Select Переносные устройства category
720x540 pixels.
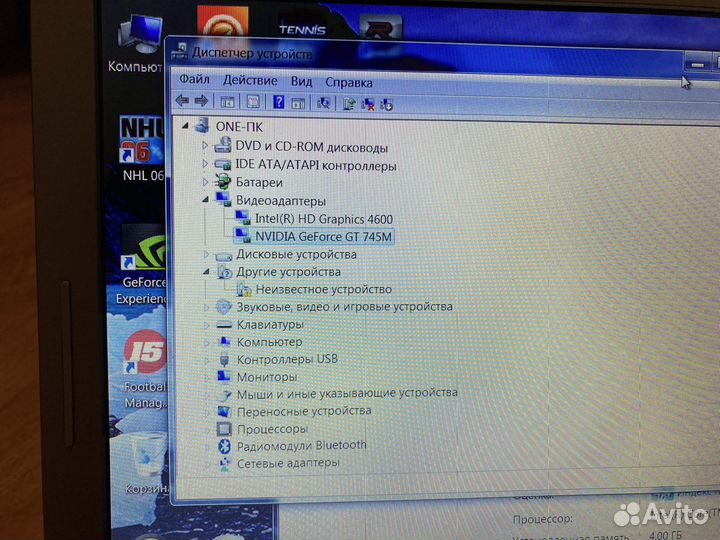304,411
